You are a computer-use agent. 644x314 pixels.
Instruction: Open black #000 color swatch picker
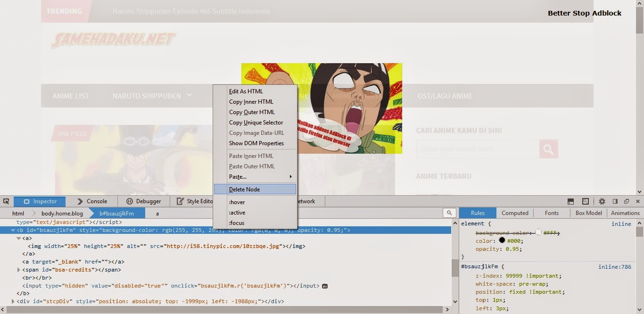[502, 241]
